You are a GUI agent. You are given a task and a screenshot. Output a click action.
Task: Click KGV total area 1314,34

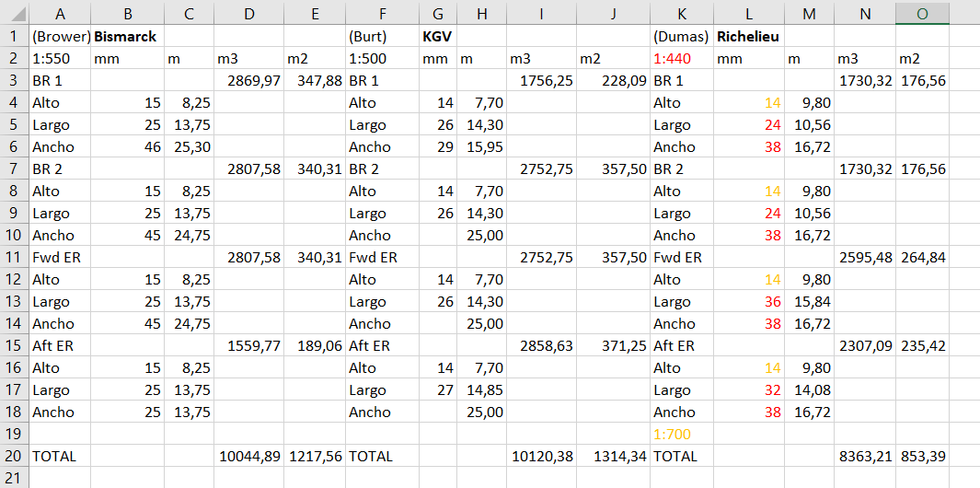(613, 456)
